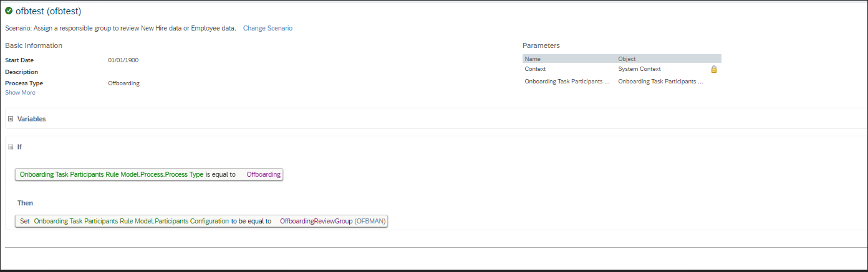Click the Set keyword in the Then statement
This screenshot has height=272, width=868.
[x=25, y=221]
